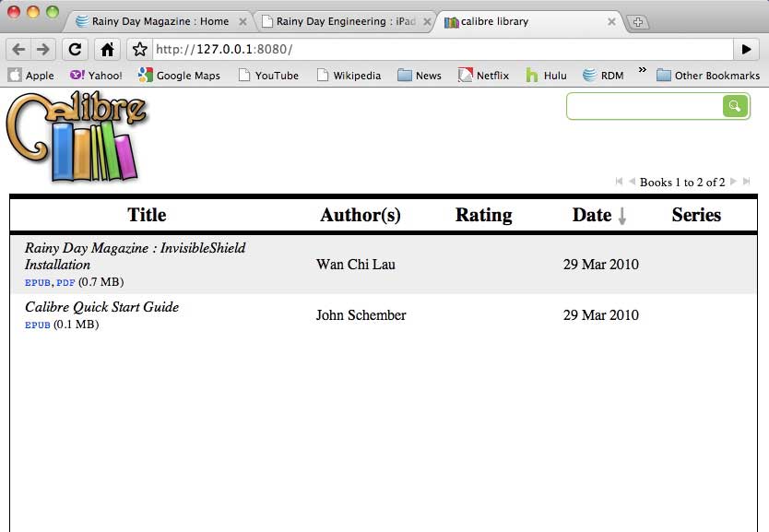769x532 pixels.
Task: Expand the Other Bookmarks folder
Action: pyautogui.click(x=708, y=76)
